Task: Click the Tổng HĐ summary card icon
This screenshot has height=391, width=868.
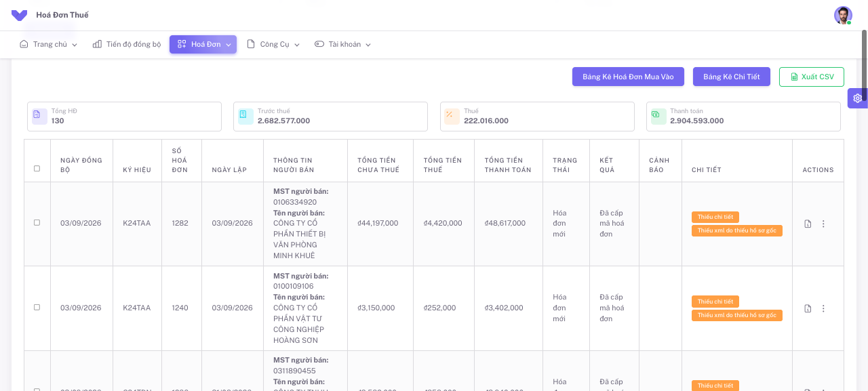Action: 39,116
